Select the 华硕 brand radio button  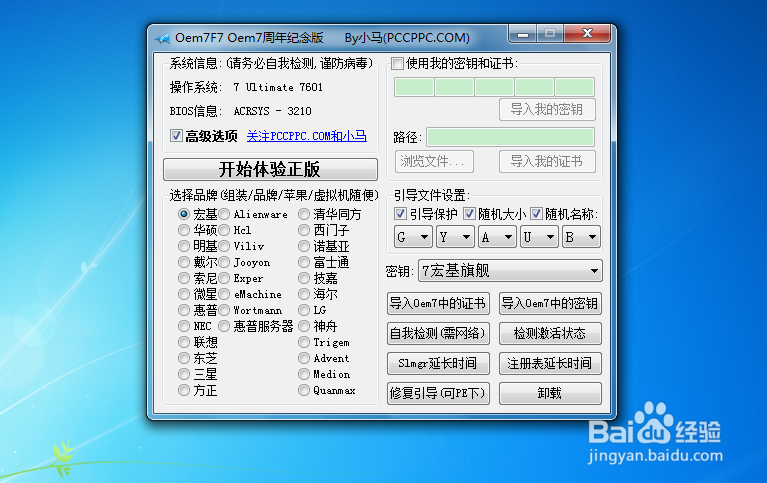click(184, 230)
